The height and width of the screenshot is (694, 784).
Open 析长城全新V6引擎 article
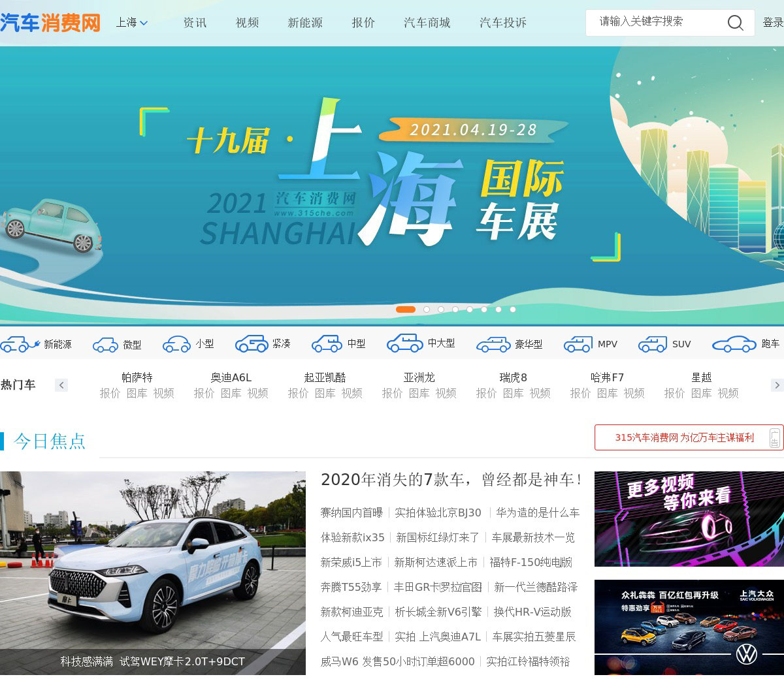[x=438, y=612]
